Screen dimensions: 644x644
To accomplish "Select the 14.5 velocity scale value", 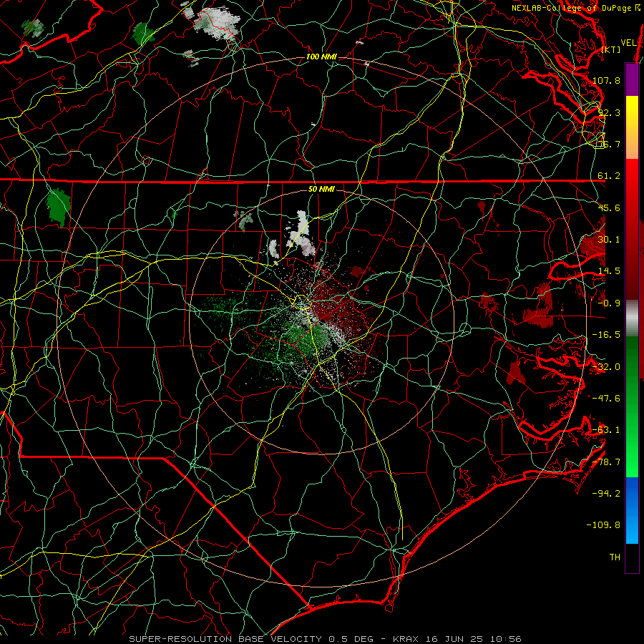I will 609,271.
